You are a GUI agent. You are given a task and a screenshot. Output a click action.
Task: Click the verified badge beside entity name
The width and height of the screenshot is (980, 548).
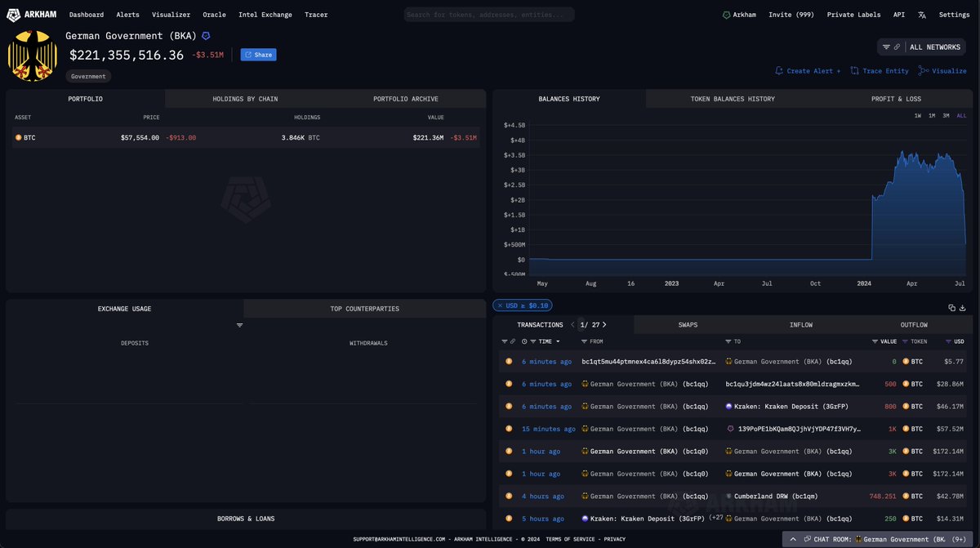pyautogui.click(x=206, y=36)
